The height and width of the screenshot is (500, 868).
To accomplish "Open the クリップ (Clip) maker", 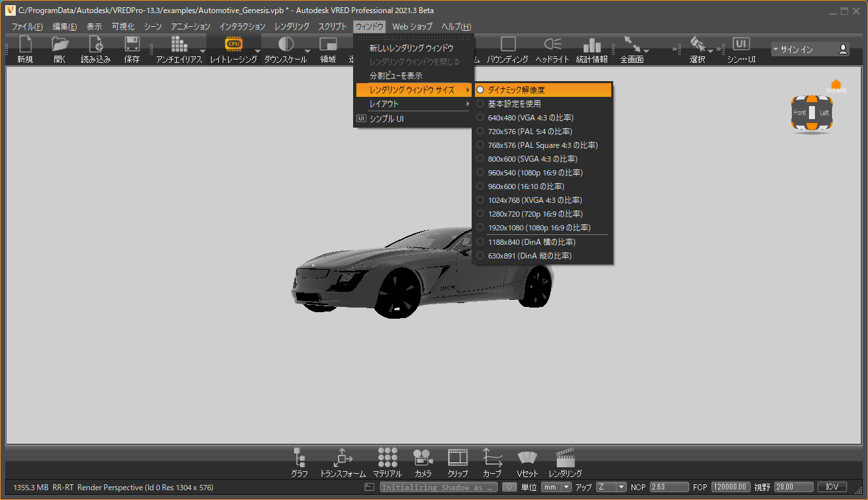I will point(458,457).
